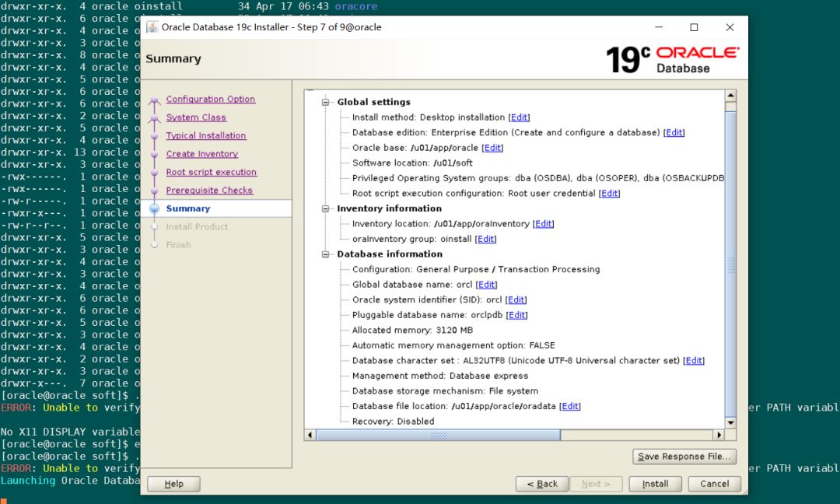The height and width of the screenshot is (504, 840).
Task: Click 'Automatic memory management option: FALSE' row
Action: [453, 345]
